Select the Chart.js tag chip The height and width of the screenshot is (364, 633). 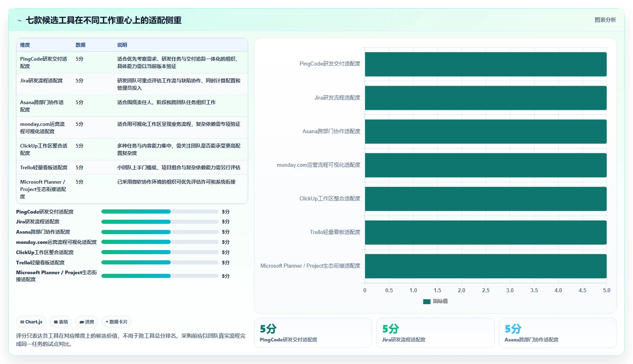(x=31, y=322)
